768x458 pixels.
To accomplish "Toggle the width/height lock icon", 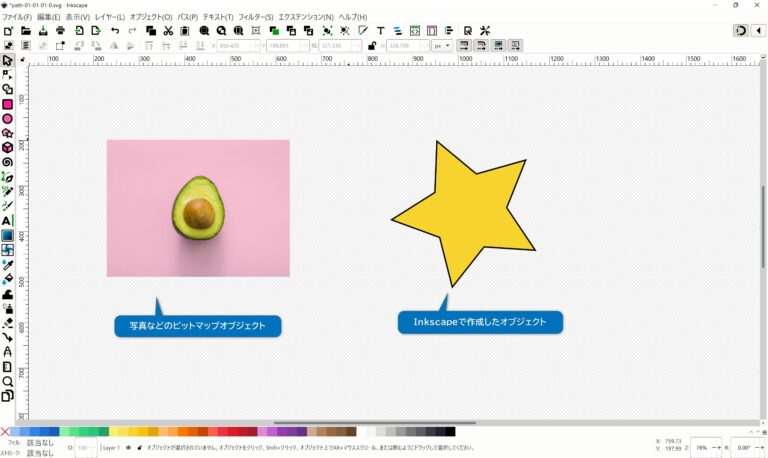I will coord(372,45).
